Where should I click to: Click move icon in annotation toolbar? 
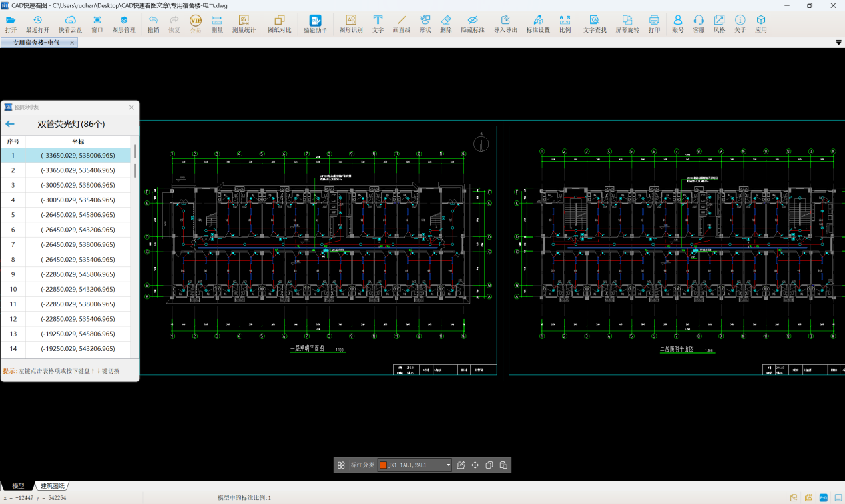(475, 465)
